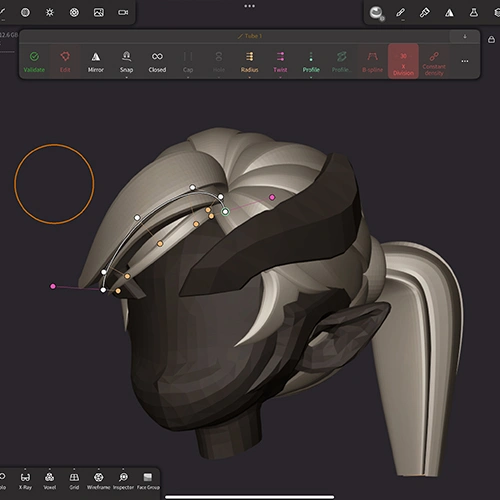The width and height of the screenshot is (500, 500).
Task: Open the shiny matcap ball menu
Action: click(377, 13)
